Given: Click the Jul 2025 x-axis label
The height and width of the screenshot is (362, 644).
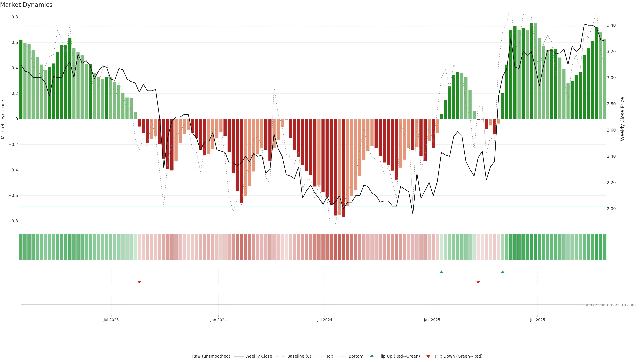Looking at the screenshot, I should [537, 320].
